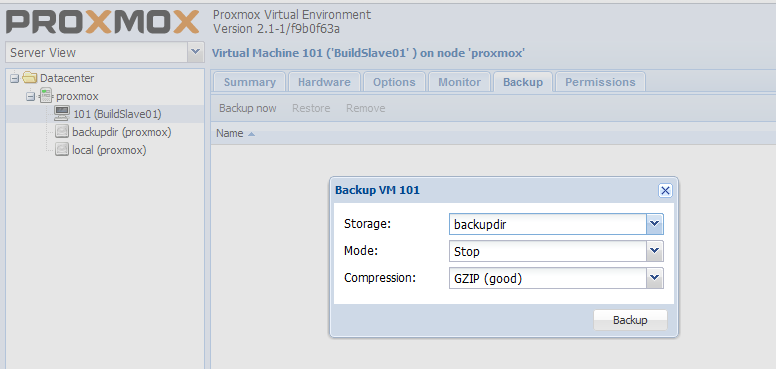This screenshot has height=369, width=776.
Task: Switch to the Hardware tab
Action: 324,82
